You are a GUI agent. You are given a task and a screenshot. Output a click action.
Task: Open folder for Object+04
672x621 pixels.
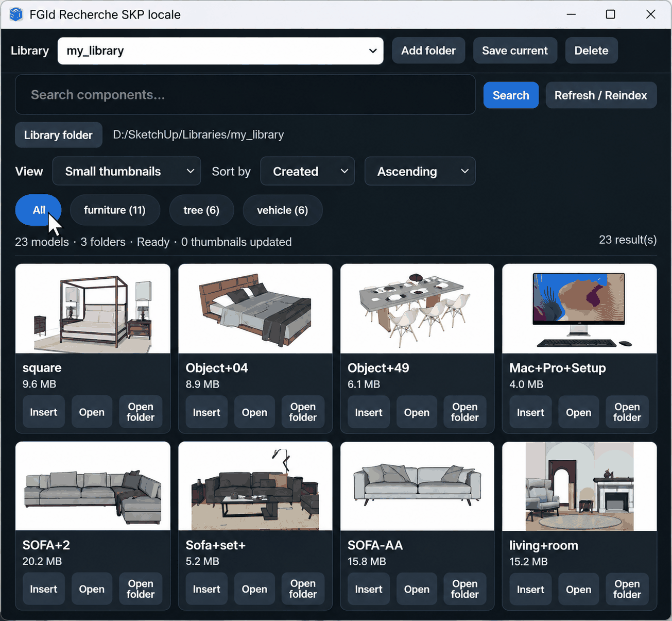303,412
